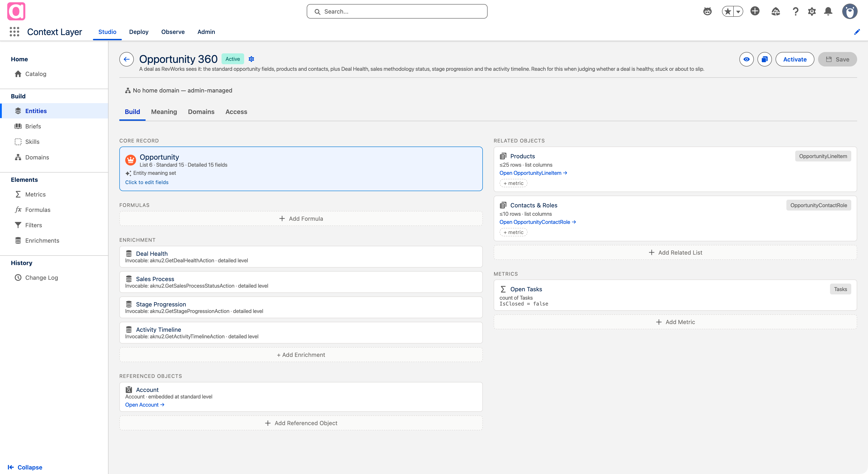
Task: Click the clone entity icon button
Action: pos(764,59)
